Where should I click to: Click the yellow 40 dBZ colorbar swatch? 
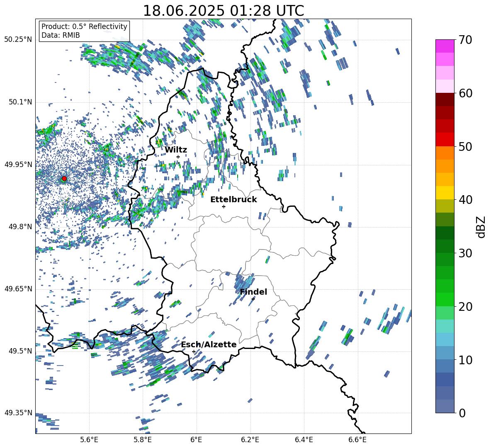[x=445, y=193]
